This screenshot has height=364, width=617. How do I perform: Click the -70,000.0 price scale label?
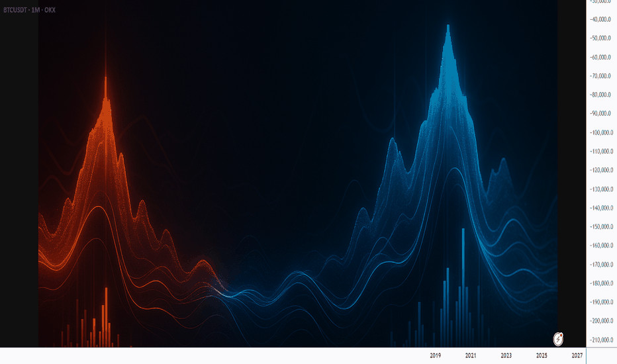(x=602, y=76)
